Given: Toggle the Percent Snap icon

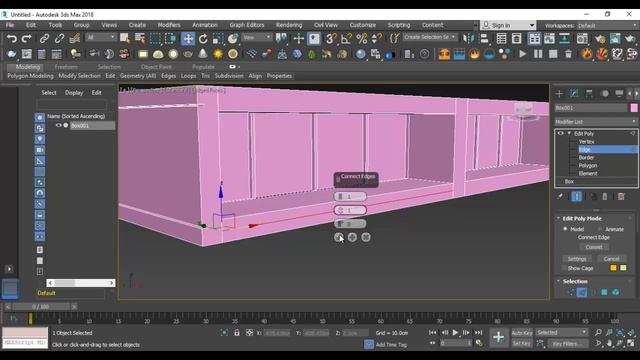Looking at the screenshot, I should coord(362,39).
